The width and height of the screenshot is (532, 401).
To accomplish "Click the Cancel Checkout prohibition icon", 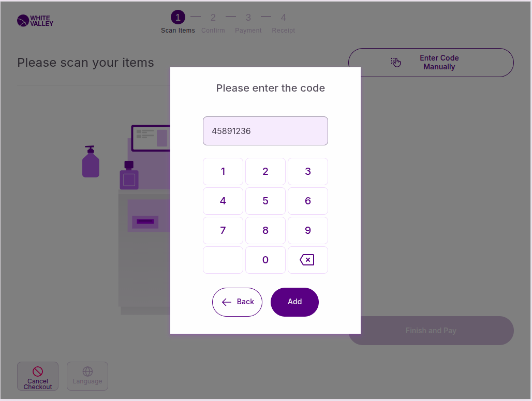I will [38, 371].
